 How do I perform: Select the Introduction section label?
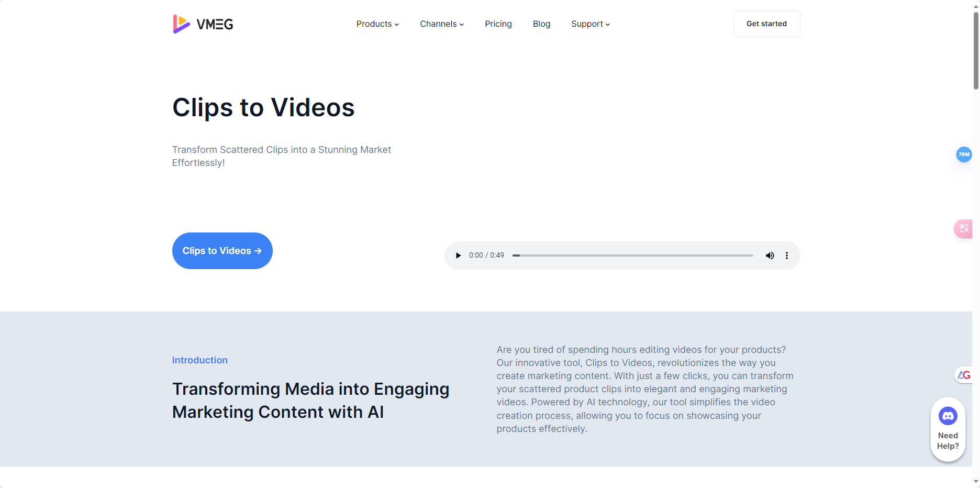coord(199,360)
